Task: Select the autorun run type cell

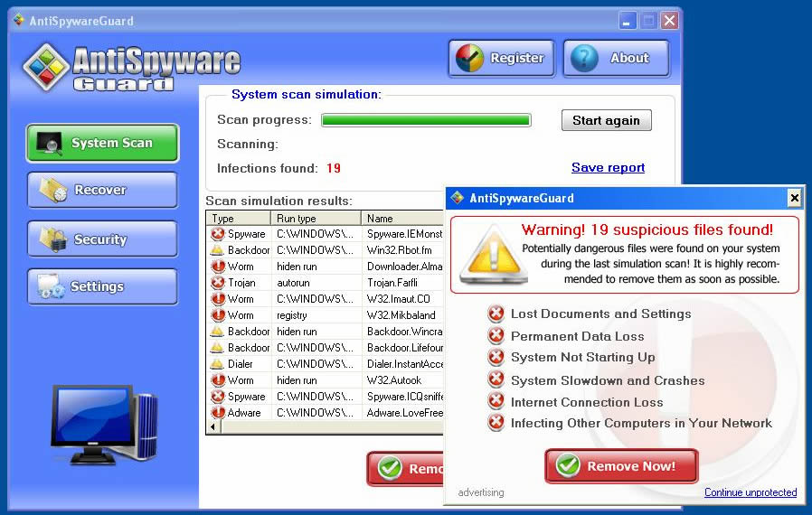Action: tap(293, 283)
